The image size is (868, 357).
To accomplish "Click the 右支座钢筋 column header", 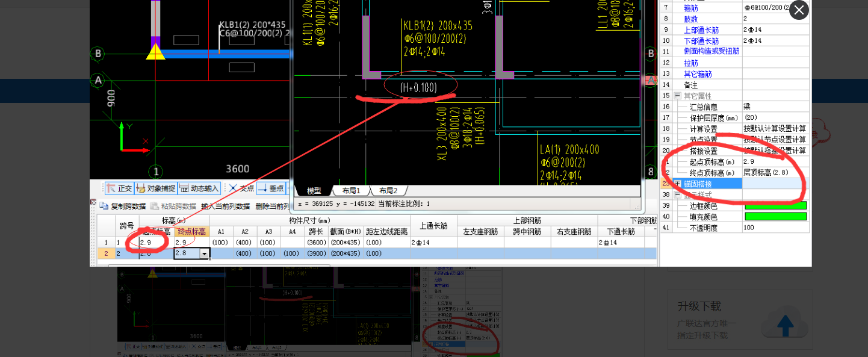I will 574,232.
